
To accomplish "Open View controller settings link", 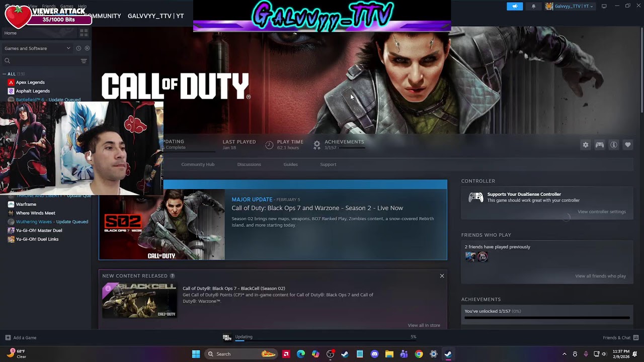I will coord(602,212).
